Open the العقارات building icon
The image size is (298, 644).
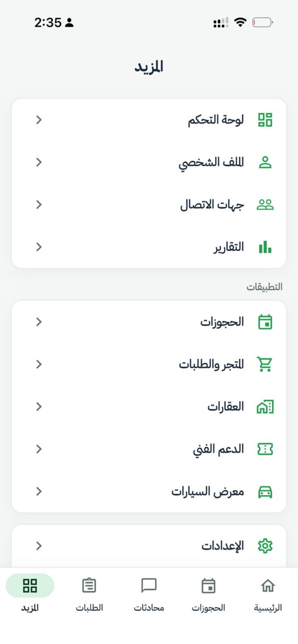[265, 407]
